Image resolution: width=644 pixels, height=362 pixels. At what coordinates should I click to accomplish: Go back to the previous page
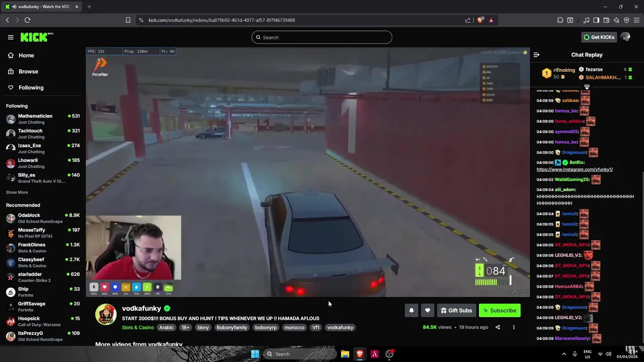click(x=8, y=20)
